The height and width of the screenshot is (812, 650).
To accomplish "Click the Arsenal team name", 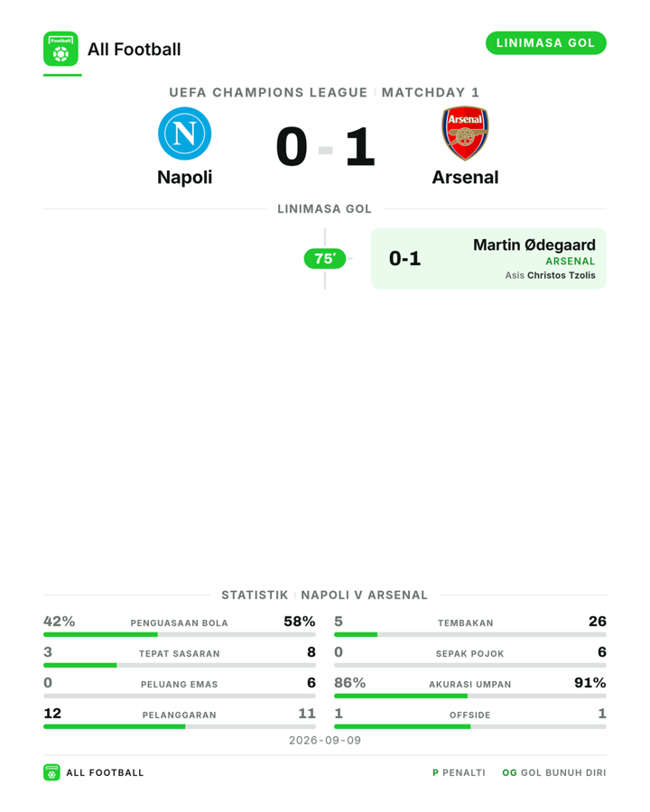I will coord(465,178).
